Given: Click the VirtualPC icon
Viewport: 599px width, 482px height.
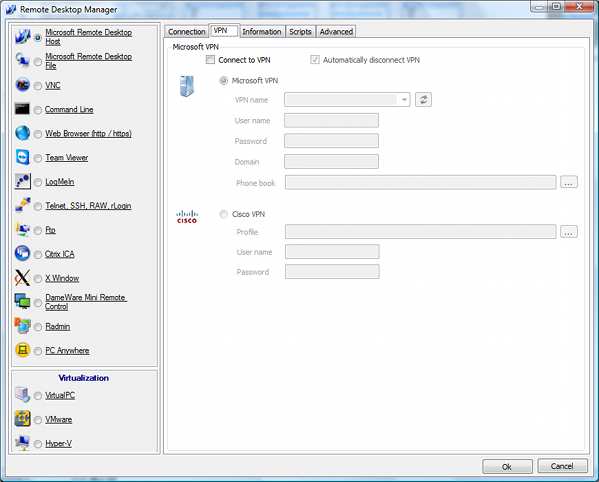Looking at the screenshot, I should [23, 395].
